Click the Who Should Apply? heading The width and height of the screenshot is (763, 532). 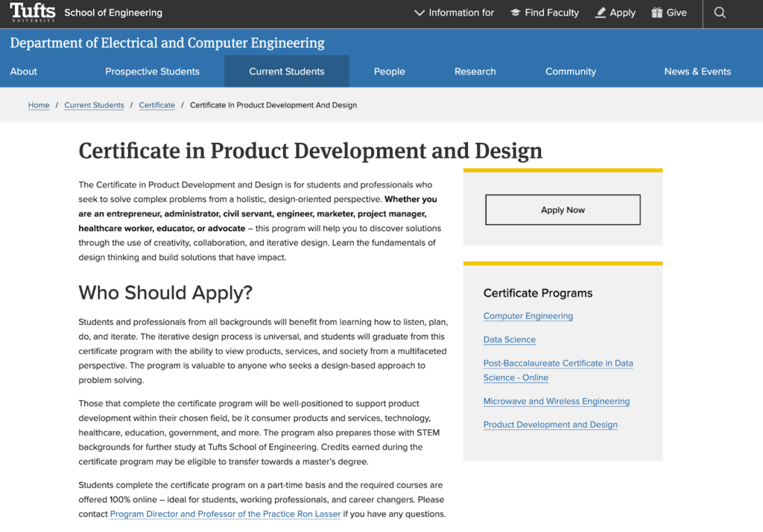point(165,293)
